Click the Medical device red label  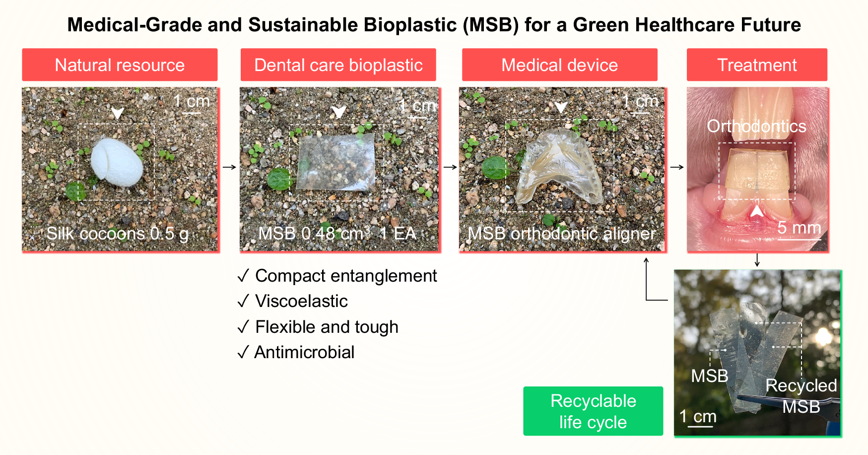559,65
